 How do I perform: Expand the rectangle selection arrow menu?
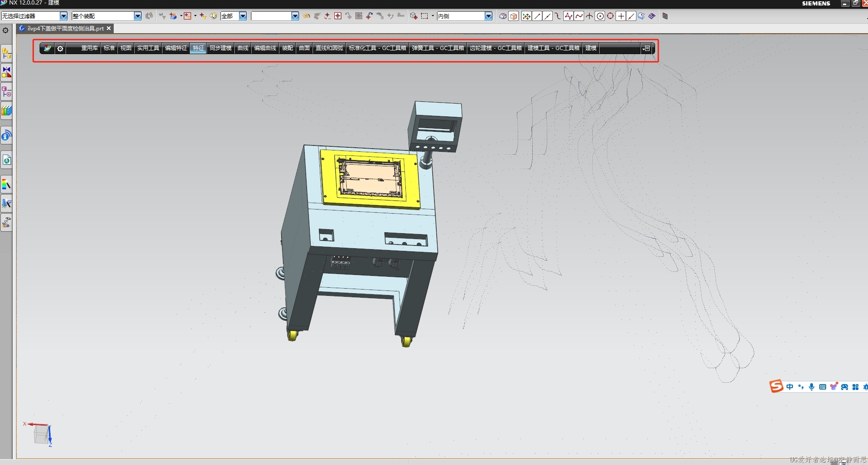[x=433, y=16]
